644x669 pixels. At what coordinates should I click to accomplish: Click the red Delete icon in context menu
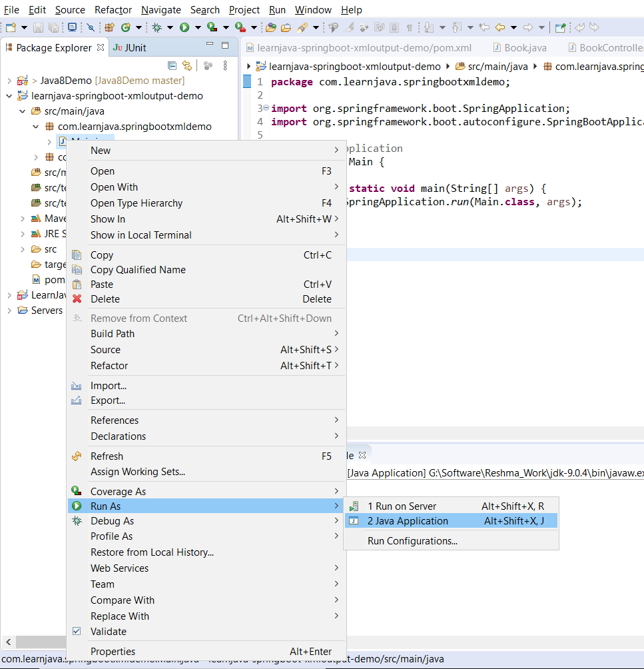pyautogui.click(x=77, y=299)
